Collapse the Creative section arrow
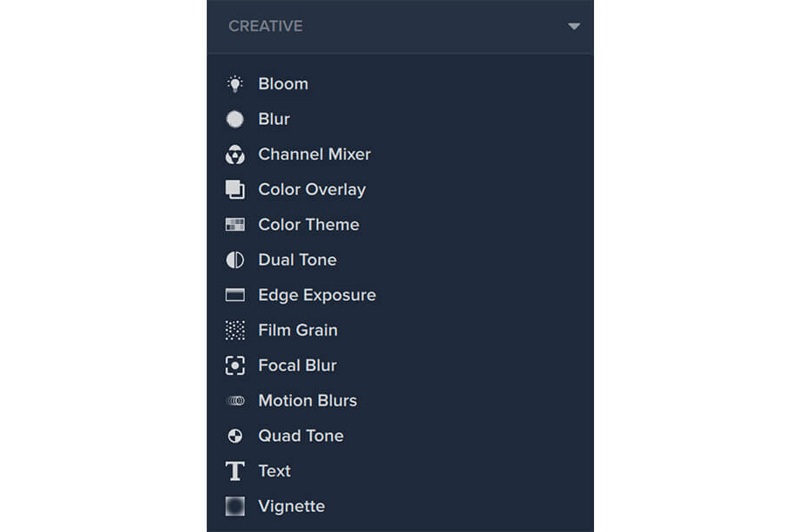This screenshot has height=532, width=799. tap(574, 27)
